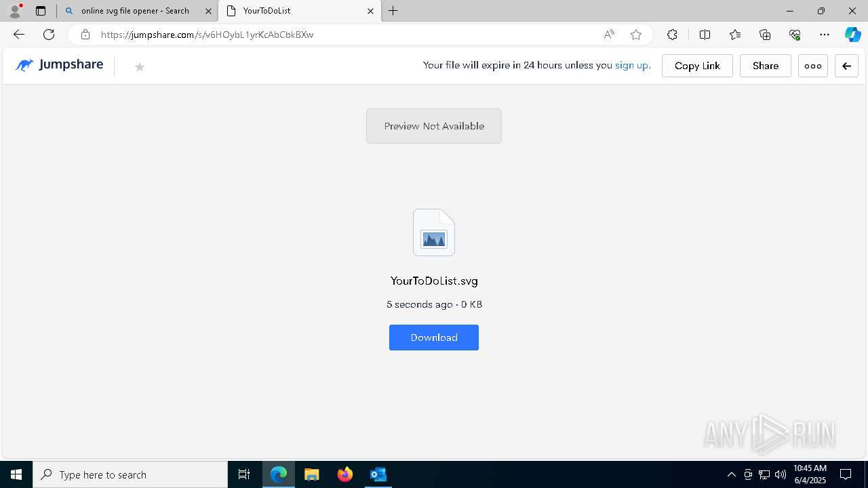Open Task View on the taskbar
This screenshot has width=868, height=488.
(244, 474)
